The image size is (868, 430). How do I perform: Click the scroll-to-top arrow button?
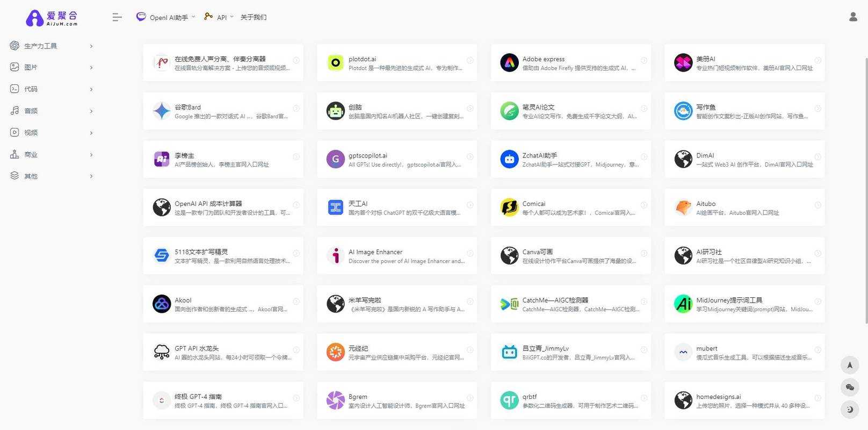(850, 365)
